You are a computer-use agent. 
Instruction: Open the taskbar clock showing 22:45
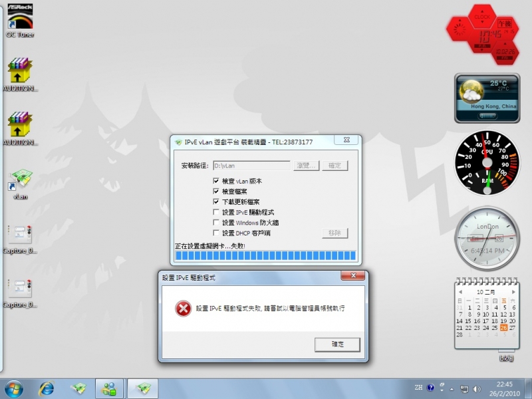click(504, 384)
